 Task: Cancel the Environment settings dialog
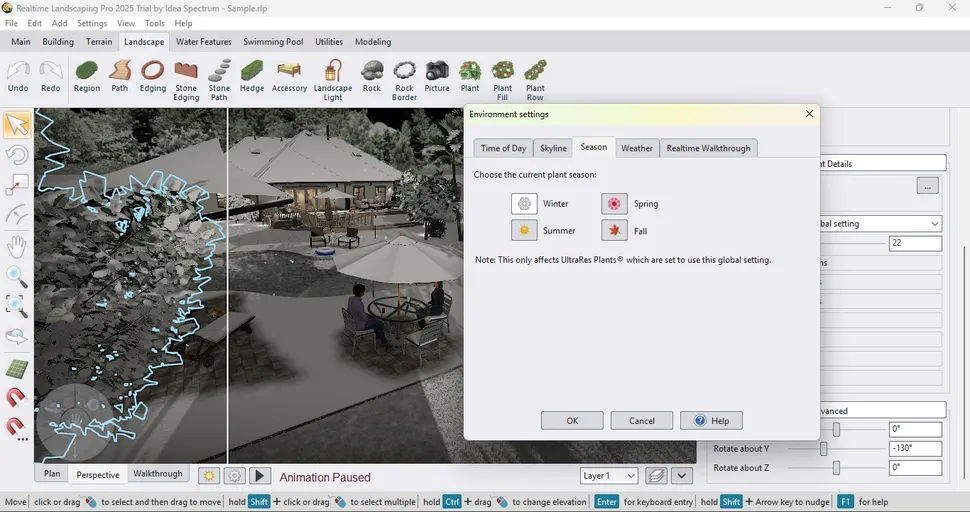pyautogui.click(x=641, y=421)
